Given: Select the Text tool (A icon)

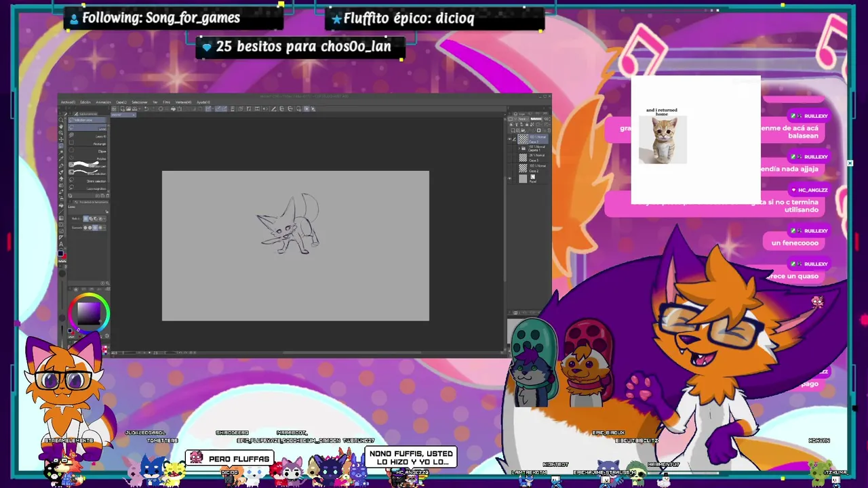Looking at the screenshot, I should pos(61,244).
